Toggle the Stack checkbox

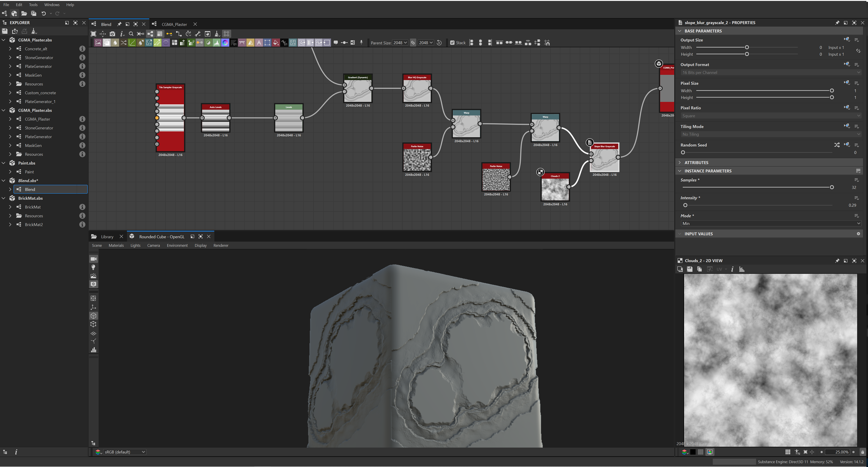coord(453,43)
